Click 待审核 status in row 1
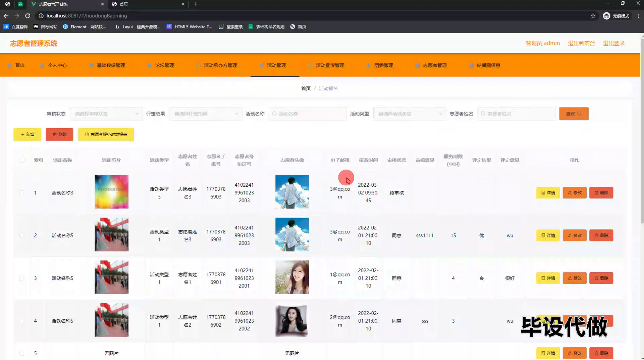 [x=396, y=193]
